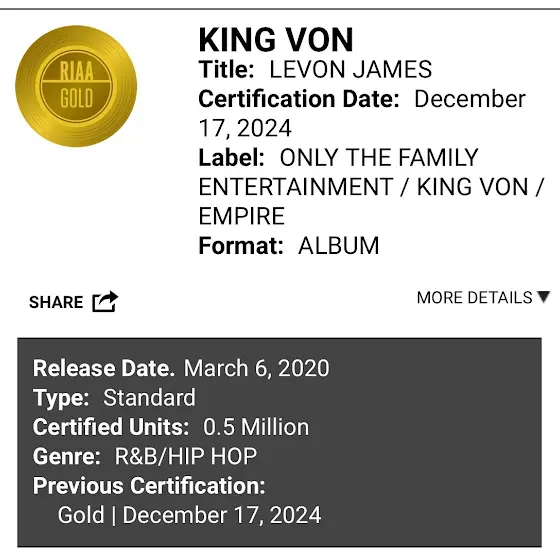Image resolution: width=560 pixels, height=560 pixels.
Task: Click the Previous Certification heading
Action: (149, 486)
